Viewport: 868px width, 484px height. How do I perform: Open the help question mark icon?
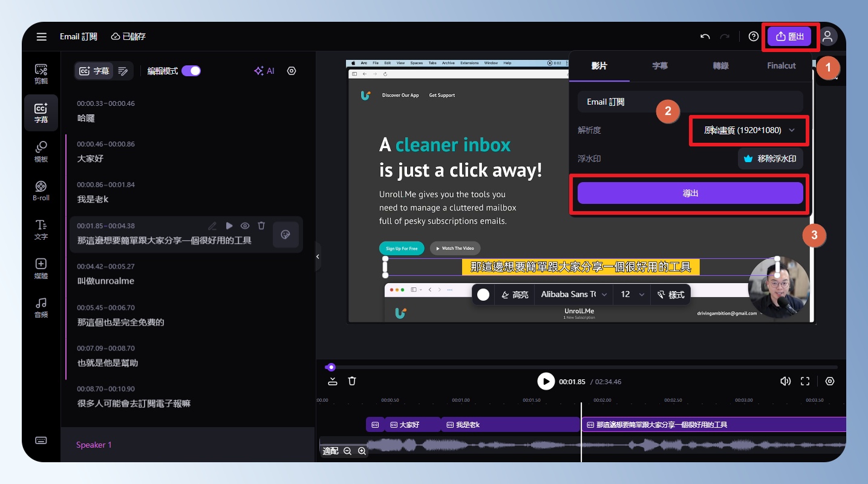(x=753, y=36)
